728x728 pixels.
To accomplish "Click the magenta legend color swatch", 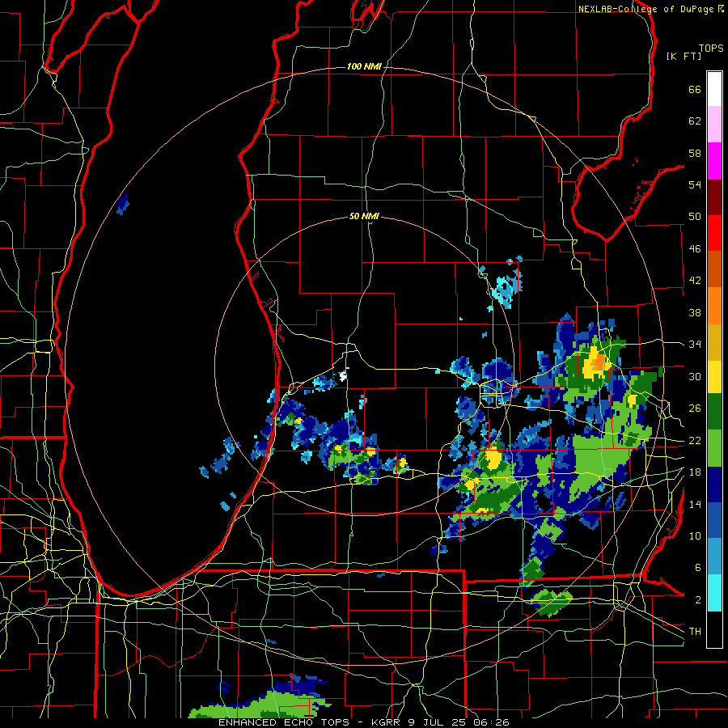I will tap(714, 161).
